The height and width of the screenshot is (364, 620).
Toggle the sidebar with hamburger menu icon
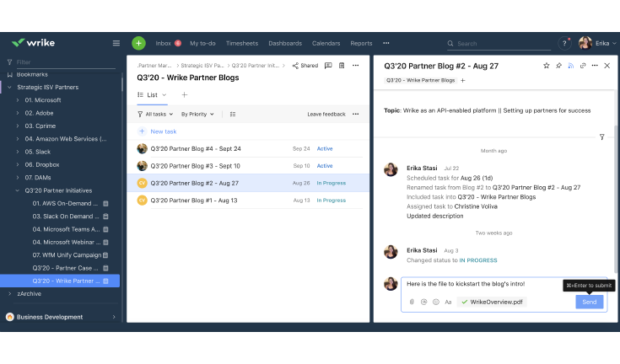click(x=116, y=43)
